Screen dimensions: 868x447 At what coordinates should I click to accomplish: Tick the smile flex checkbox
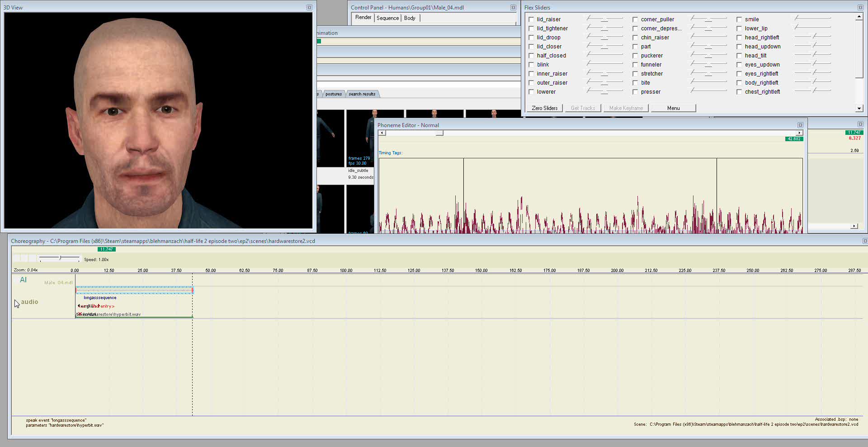(739, 19)
